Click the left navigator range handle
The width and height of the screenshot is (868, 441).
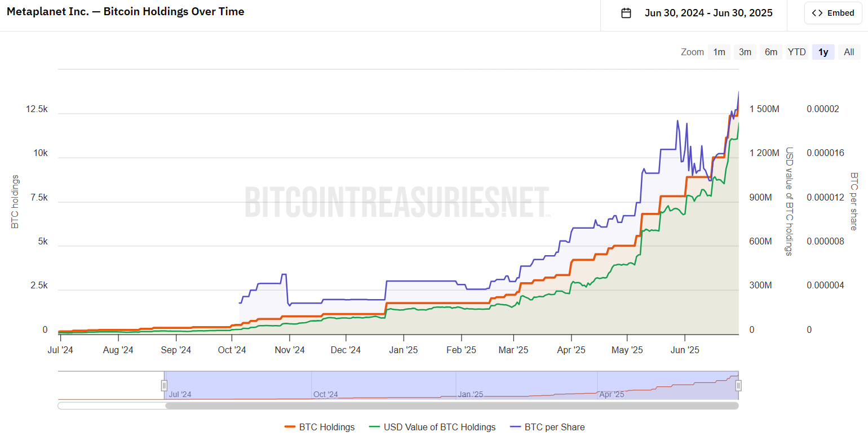click(164, 386)
